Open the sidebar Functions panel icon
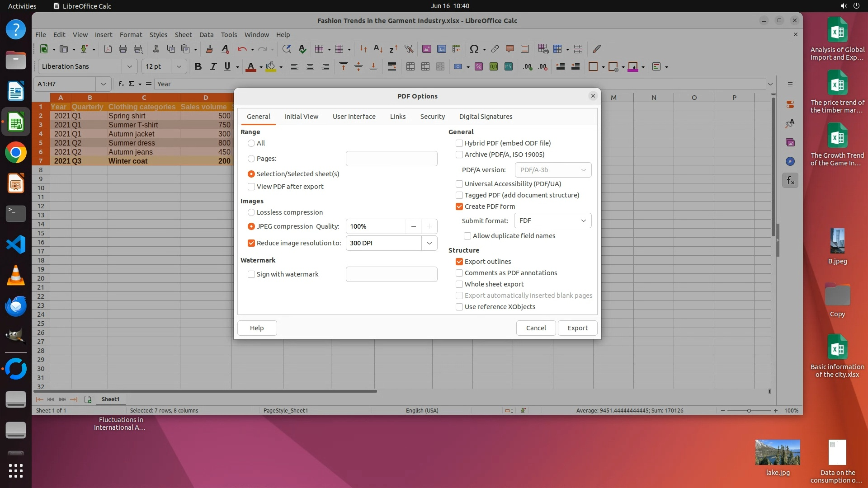Viewport: 868px width, 488px height. [x=790, y=181]
